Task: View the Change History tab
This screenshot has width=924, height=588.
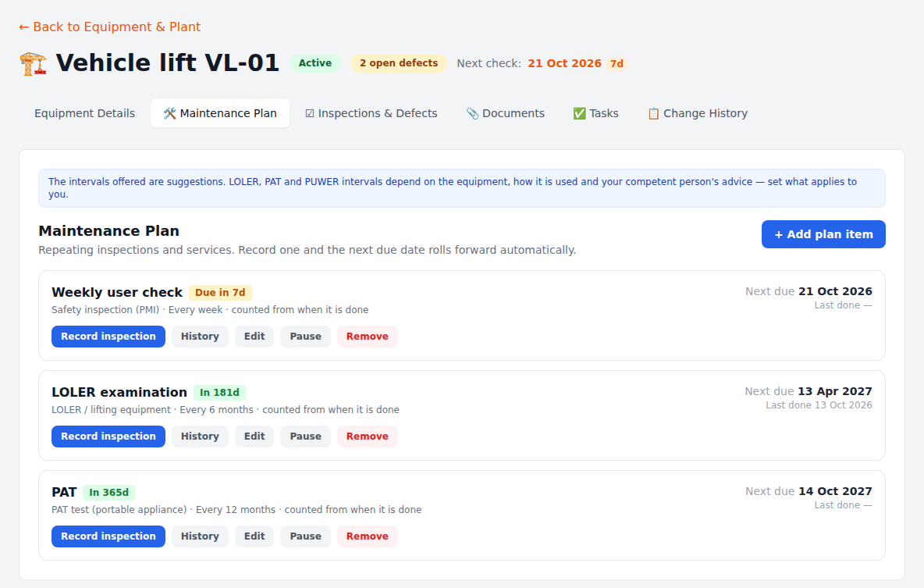Action: pos(698,113)
